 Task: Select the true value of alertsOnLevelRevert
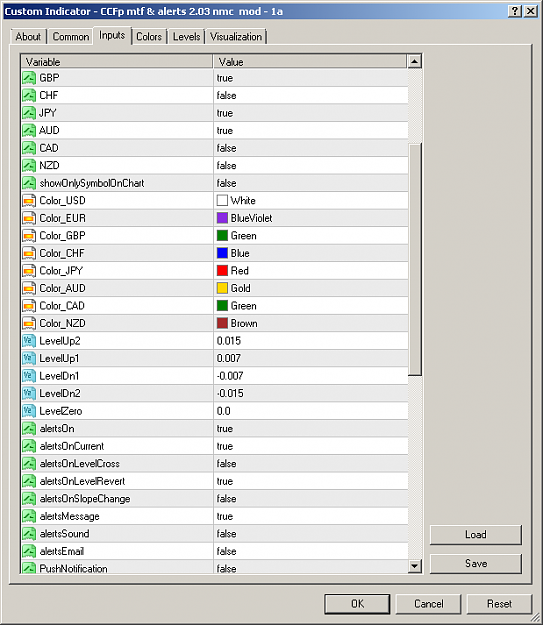[225, 482]
